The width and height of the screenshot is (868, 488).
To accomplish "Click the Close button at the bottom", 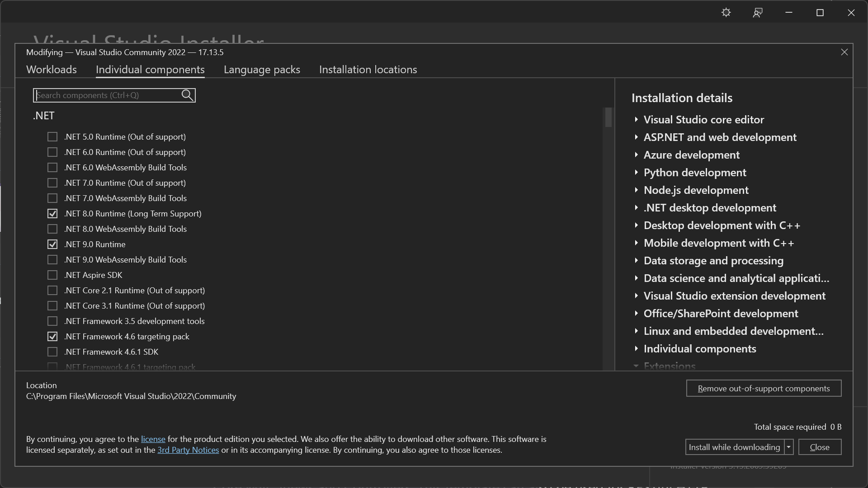I will pos(820,447).
